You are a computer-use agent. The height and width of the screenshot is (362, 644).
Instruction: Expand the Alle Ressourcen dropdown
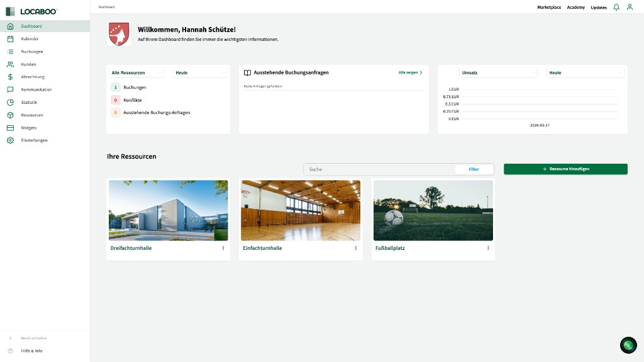click(136, 73)
